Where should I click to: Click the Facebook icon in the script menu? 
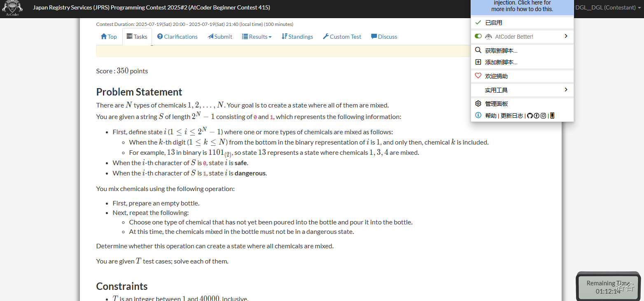537,116
